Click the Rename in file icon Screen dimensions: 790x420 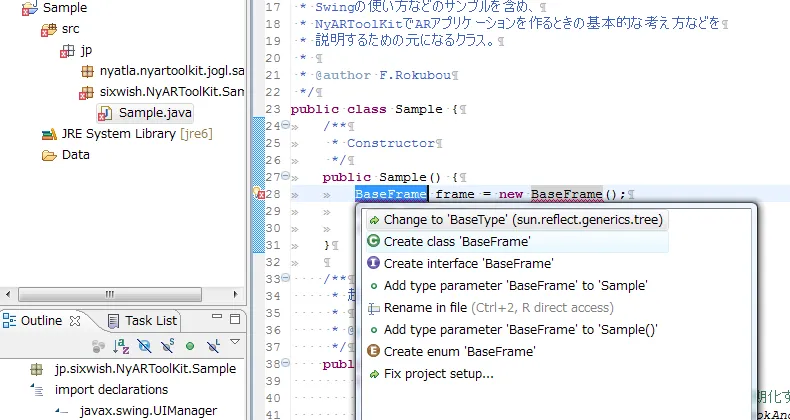(x=374, y=308)
